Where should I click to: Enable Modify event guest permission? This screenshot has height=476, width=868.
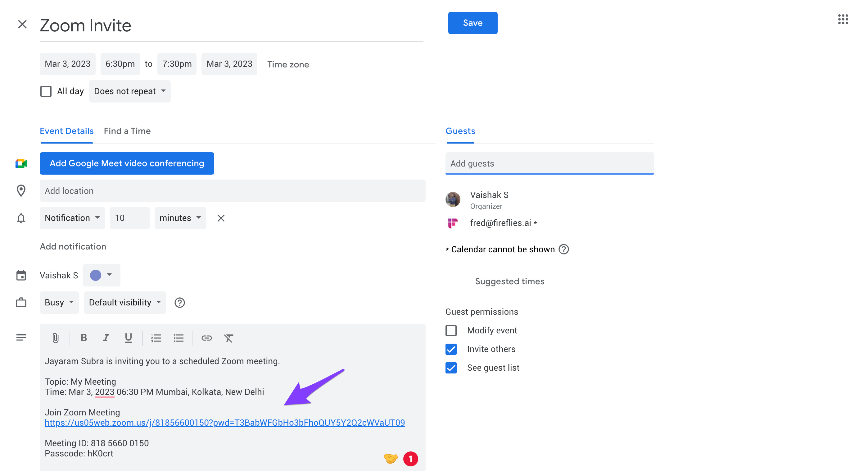(x=451, y=330)
